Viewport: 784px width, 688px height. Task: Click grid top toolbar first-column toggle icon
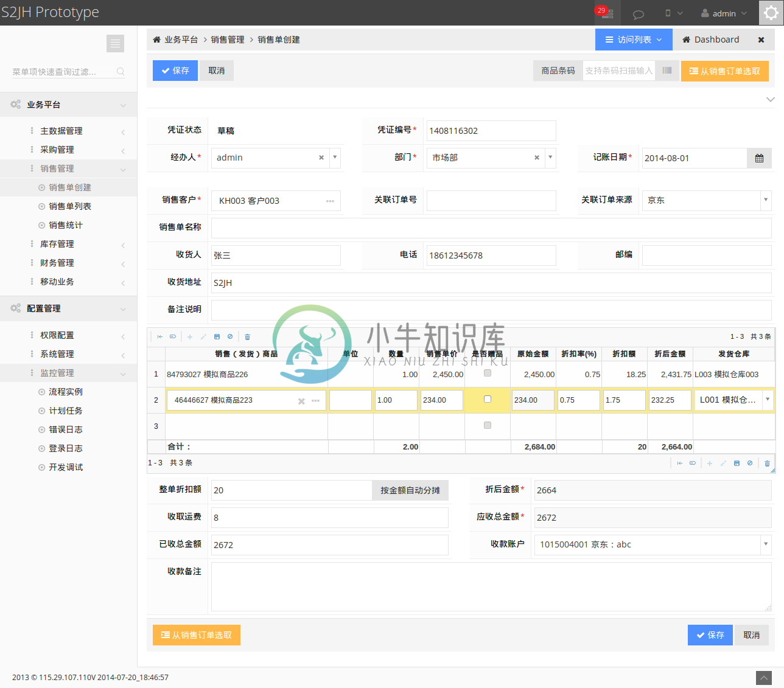[160, 336]
